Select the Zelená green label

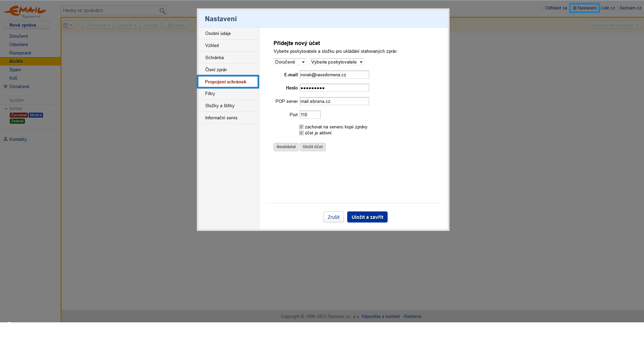tap(17, 121)
